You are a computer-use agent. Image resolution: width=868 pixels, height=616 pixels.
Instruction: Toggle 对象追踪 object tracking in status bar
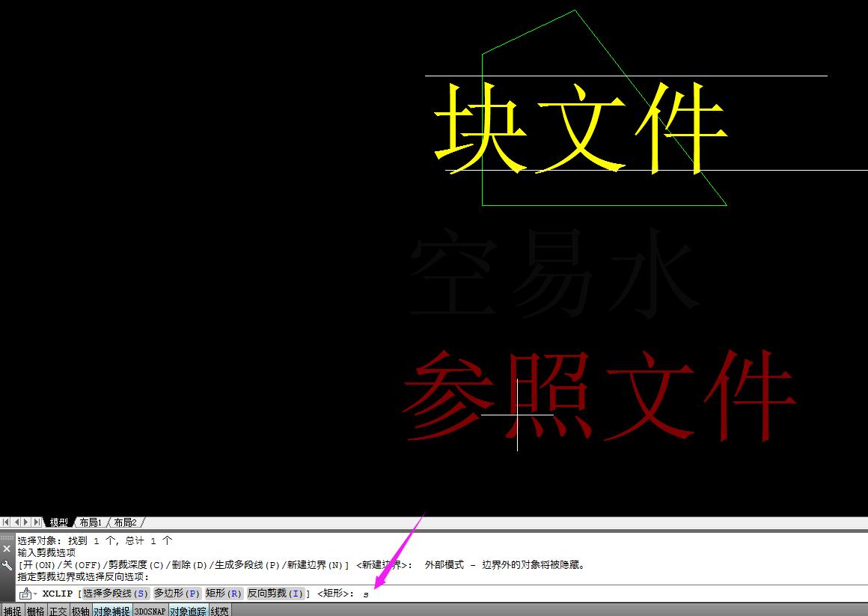pos(189,611)
